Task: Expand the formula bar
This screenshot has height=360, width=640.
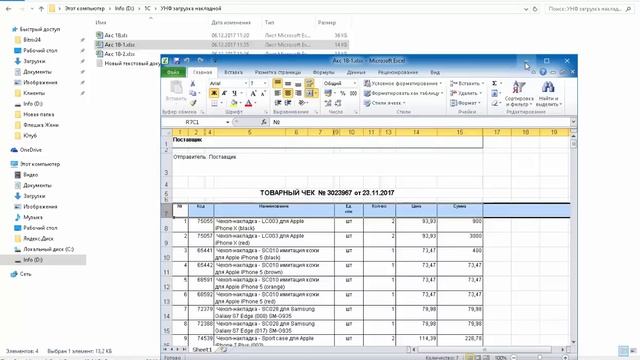Action: tap(573, 122)
